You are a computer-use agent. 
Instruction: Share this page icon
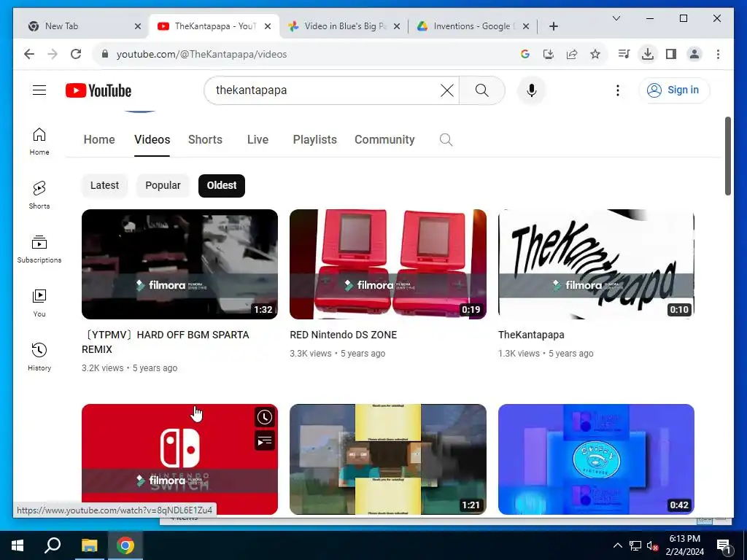click(x=572, y=54)
